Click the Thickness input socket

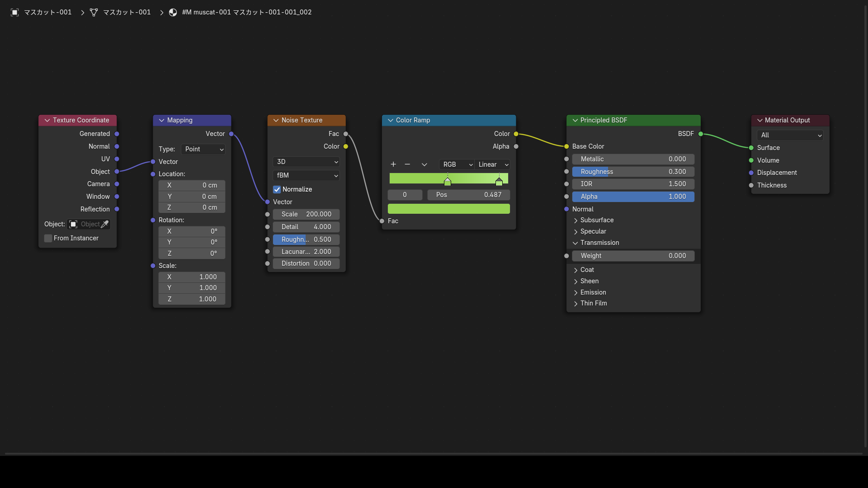pos(751,185)
